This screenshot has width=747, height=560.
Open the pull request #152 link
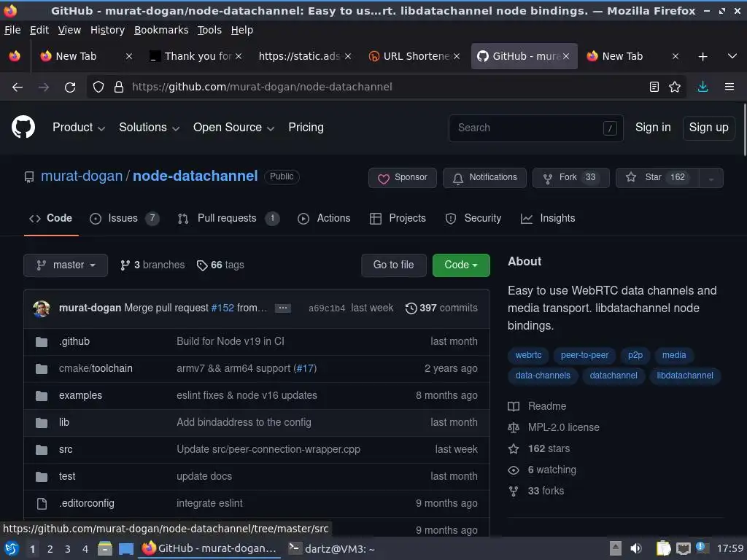coord(222,308)
